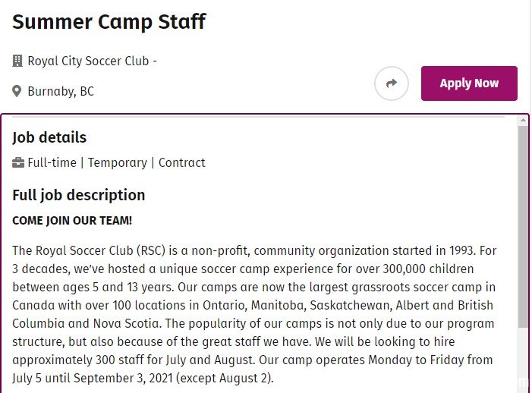Click the July 5 until September 3 sentence

click(x=143, y=378)
